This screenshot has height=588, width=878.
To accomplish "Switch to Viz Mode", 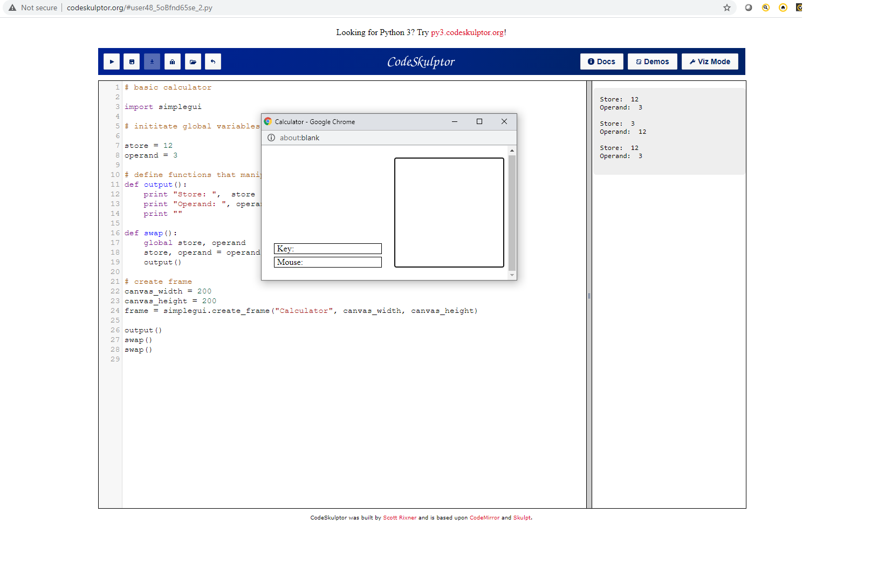I will 710,61.
